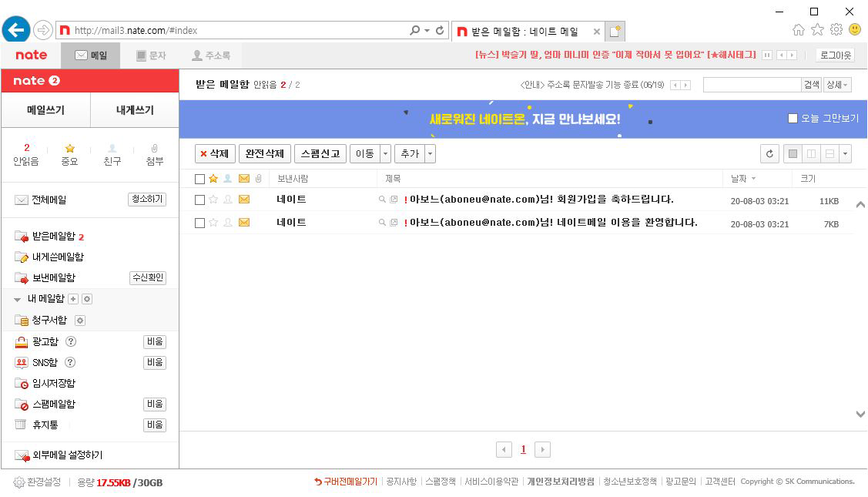
Task: Open the browser home icon
Action: [798, 30]
